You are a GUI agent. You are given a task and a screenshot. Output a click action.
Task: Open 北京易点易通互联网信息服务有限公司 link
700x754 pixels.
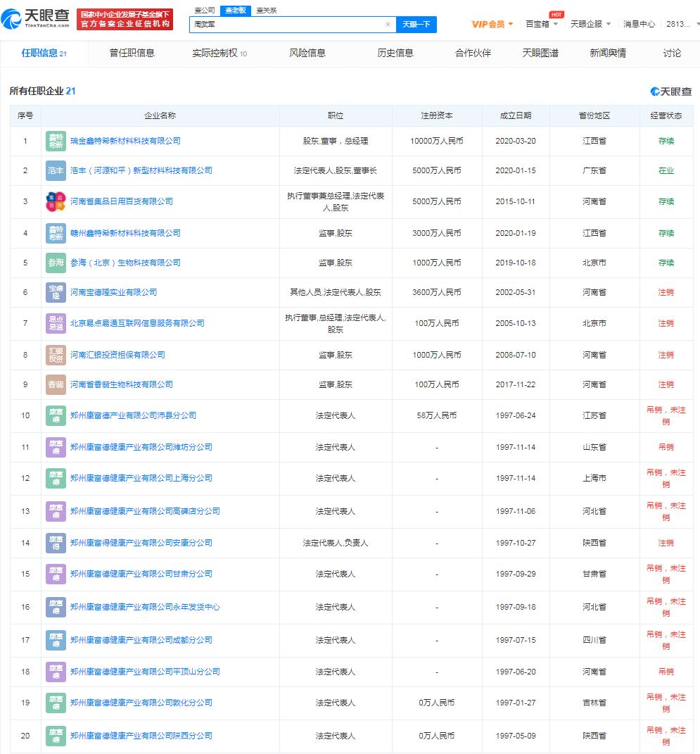(137, 323)
